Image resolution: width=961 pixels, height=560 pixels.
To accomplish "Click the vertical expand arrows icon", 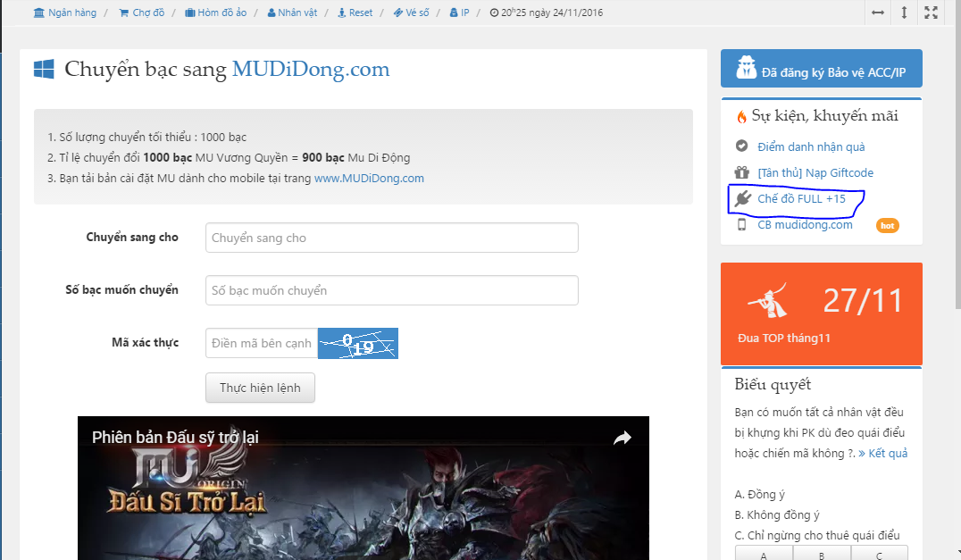I will pos(904,13).
